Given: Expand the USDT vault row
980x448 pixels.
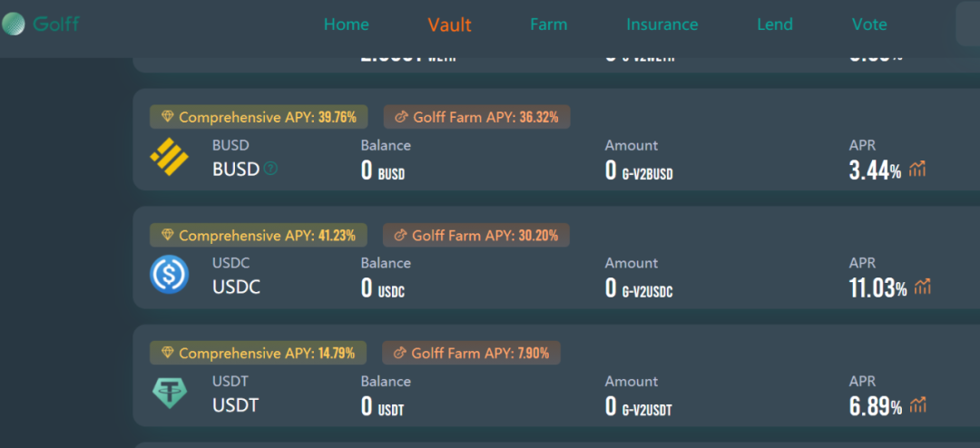Looking at the screenshot, I should [x=556, y=375].
